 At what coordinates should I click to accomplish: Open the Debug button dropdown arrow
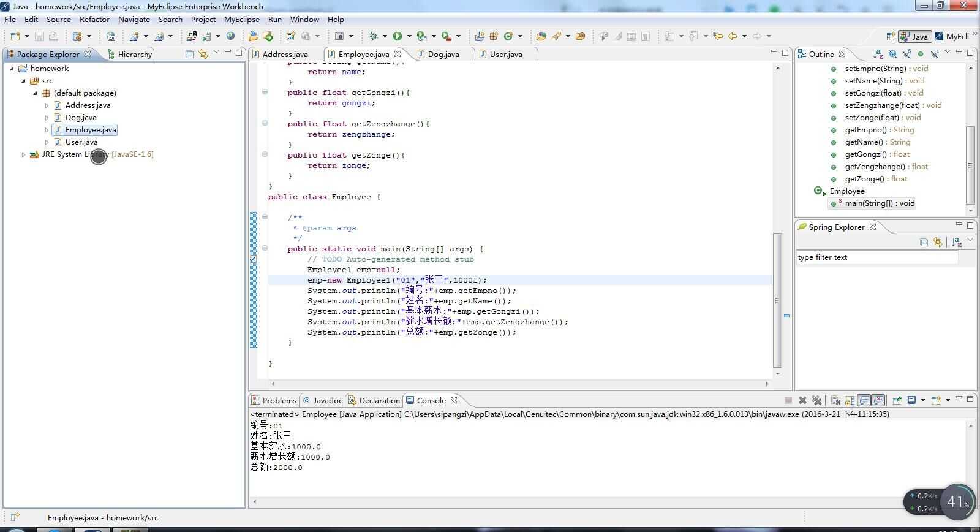[x=385, y=36]
